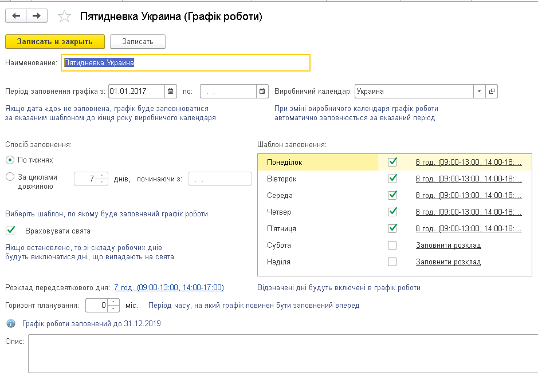
Task: Open the Виробничий календар item with square icon
Action: (492, 92)
